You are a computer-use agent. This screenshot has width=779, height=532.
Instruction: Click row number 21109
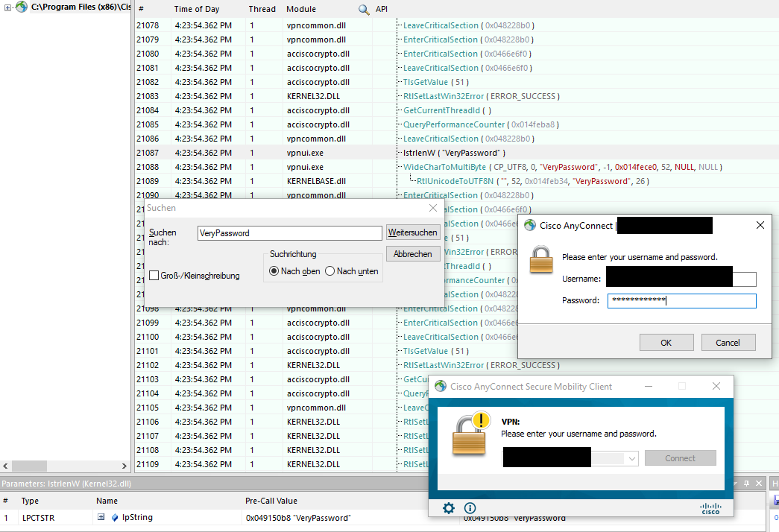coord(148,464)
